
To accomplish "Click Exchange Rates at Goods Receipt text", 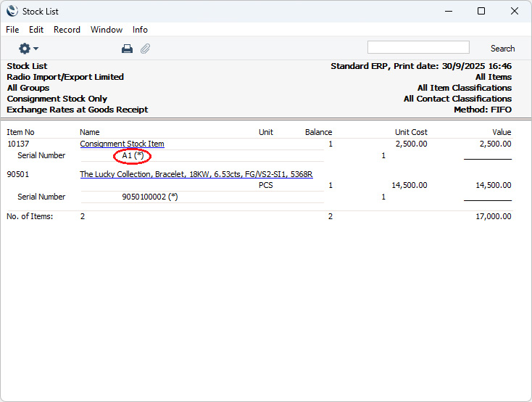I will (78, 110).
